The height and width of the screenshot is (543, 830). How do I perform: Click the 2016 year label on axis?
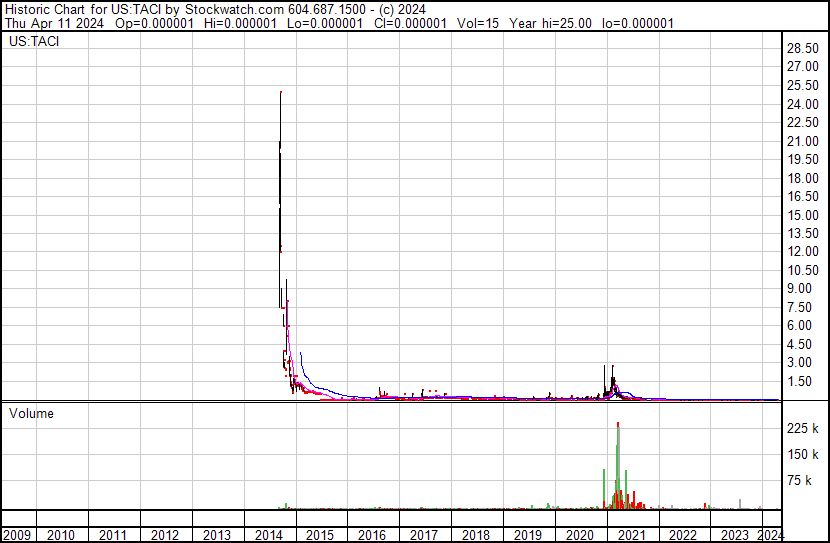click(372, 535)
